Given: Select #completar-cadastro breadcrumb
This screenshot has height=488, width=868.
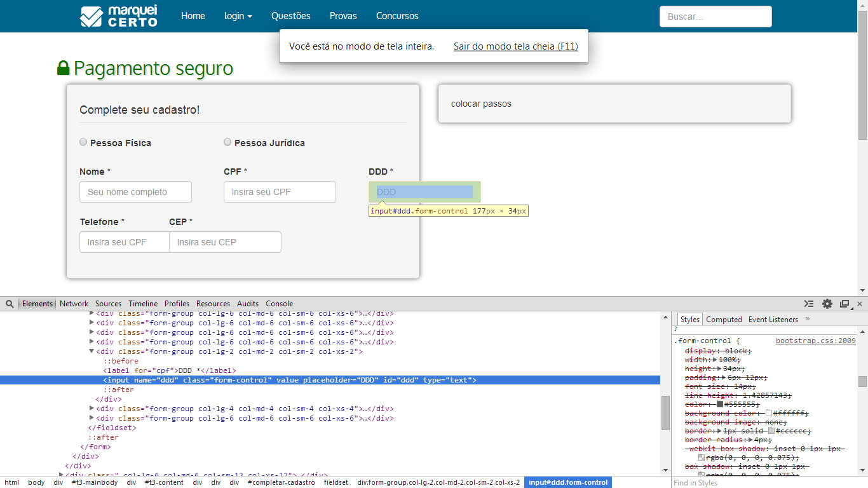Looking at the screenshot, I should point(281,482).
